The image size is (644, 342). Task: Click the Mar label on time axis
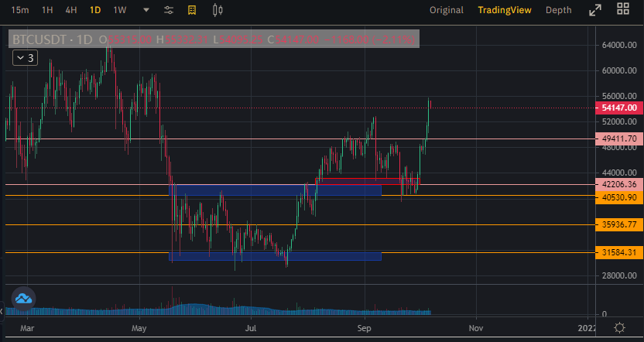[x=27, y=328]
